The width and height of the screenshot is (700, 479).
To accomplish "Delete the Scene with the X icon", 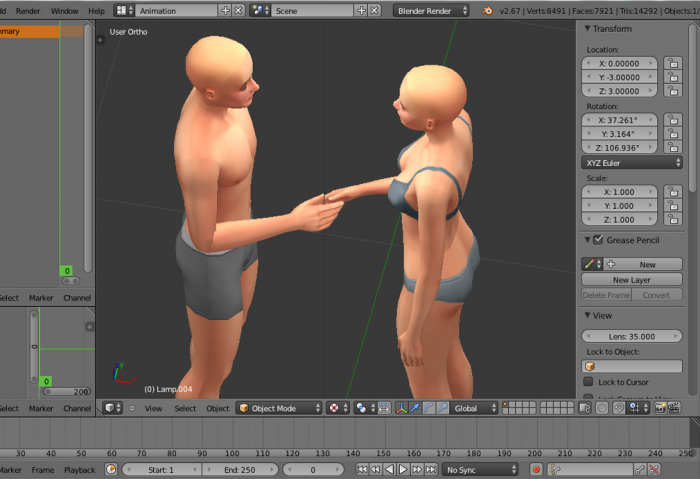I will (374, 10).
